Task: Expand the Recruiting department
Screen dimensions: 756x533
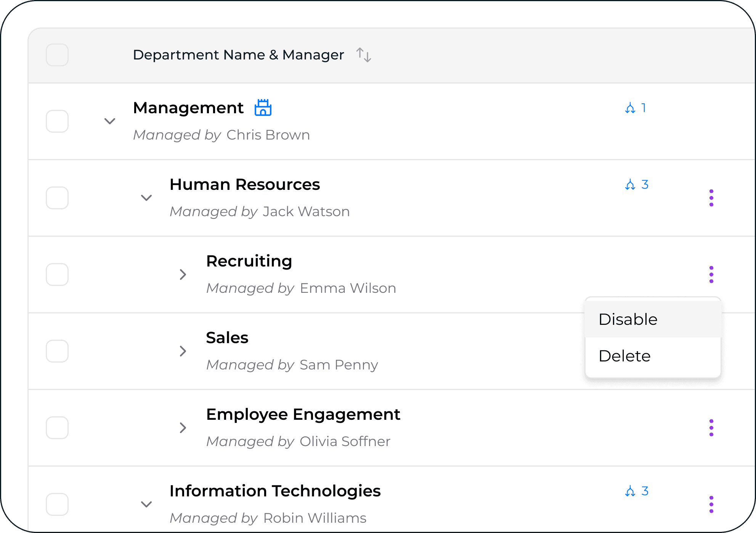Action: pyautogui.click(x=183, y=275)
